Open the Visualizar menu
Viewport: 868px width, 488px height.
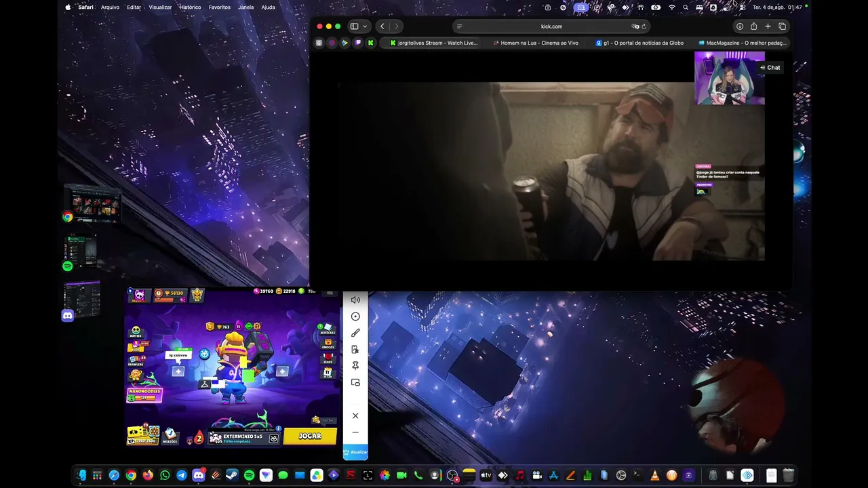160,7
